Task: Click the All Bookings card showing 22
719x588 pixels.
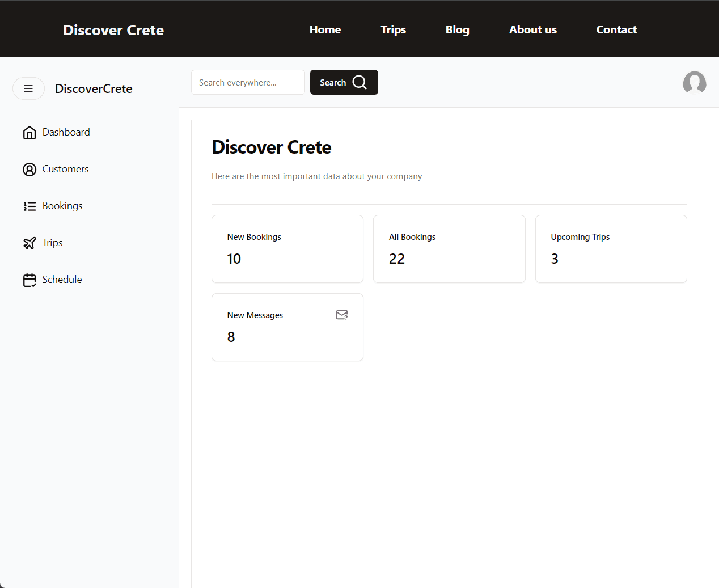Action: 449,248
